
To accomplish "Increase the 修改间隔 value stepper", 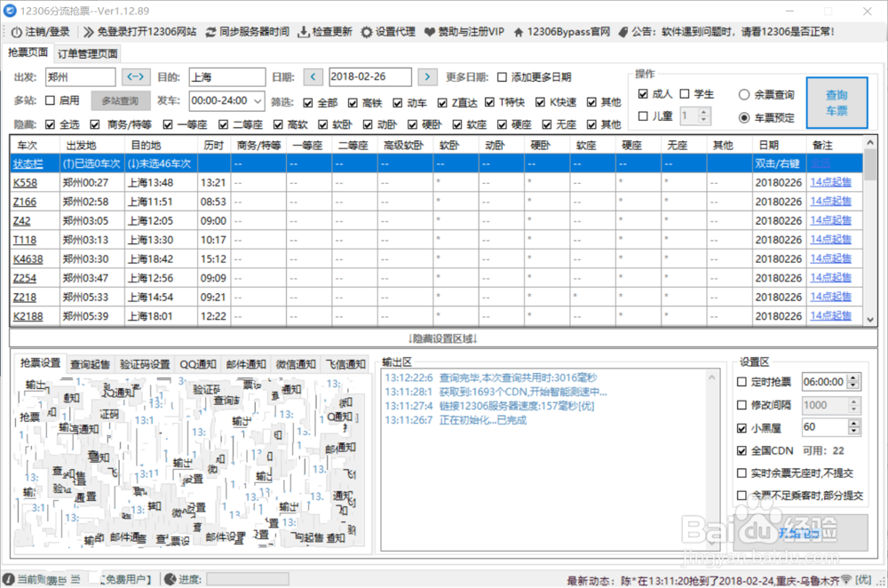I will [x=853, y=401].
